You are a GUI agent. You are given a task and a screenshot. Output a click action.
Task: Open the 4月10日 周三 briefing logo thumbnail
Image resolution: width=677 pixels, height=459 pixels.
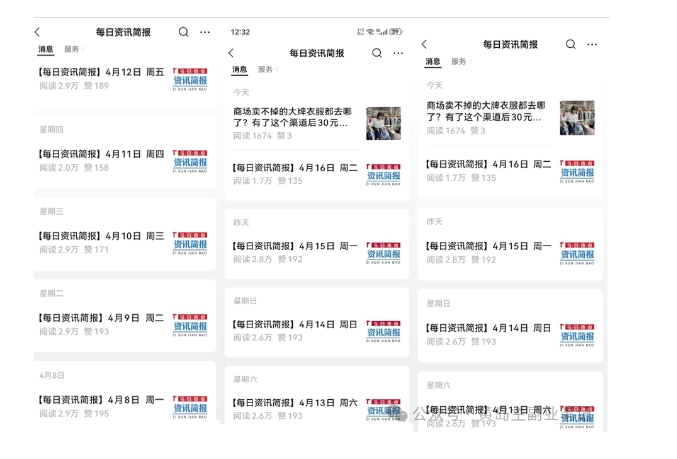(190, 242)
